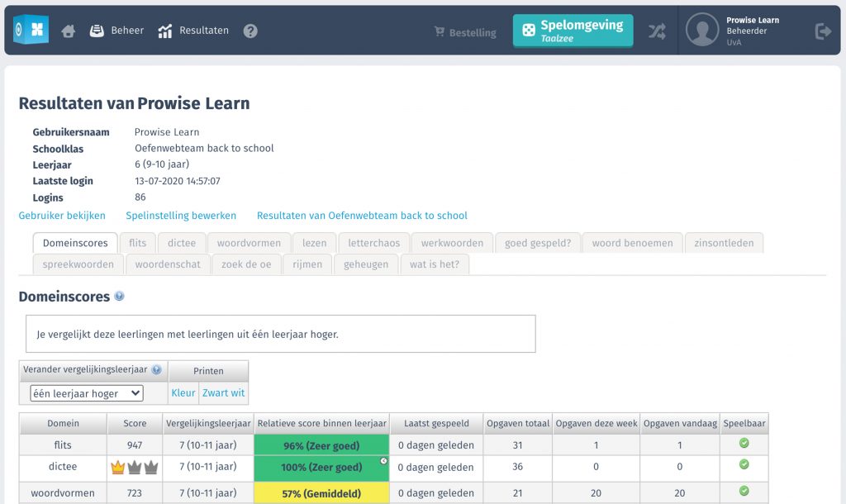Switch to the werkwoorden tab
This screenshot has height=504, width=846.
pos(452,243)
